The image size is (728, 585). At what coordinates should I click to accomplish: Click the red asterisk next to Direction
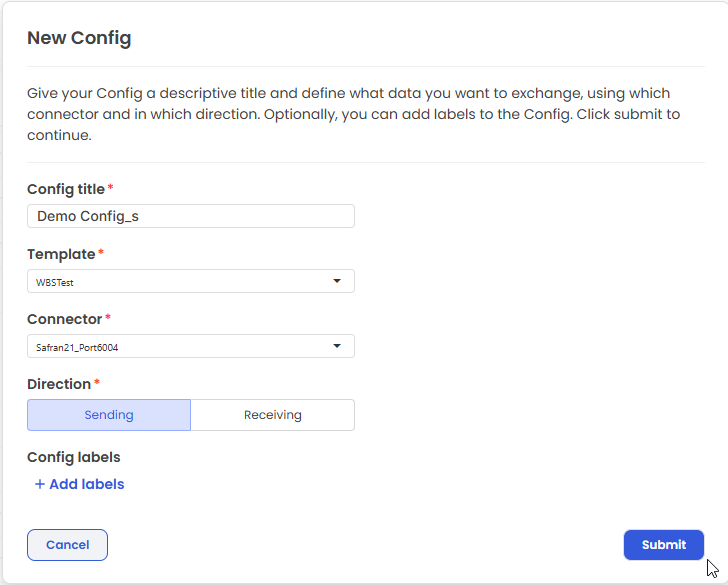click(x=97, y=383)
